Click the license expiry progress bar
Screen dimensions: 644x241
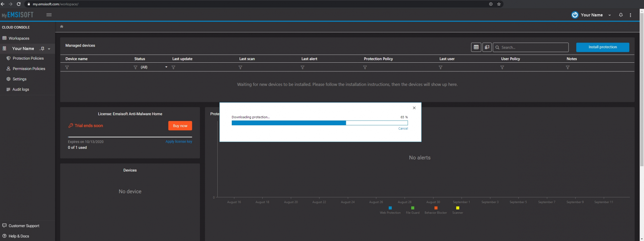tap(130, 137)
